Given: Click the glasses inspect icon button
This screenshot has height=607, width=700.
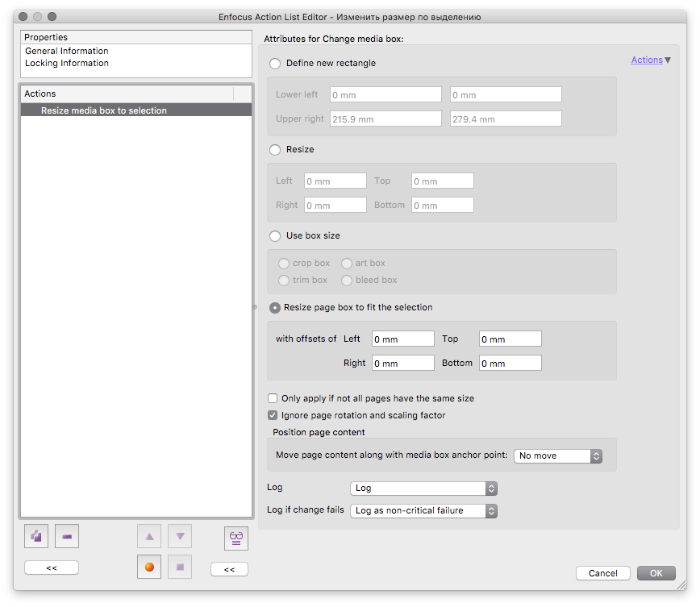Looking at the screenshot, I should [x=236, y=538].
